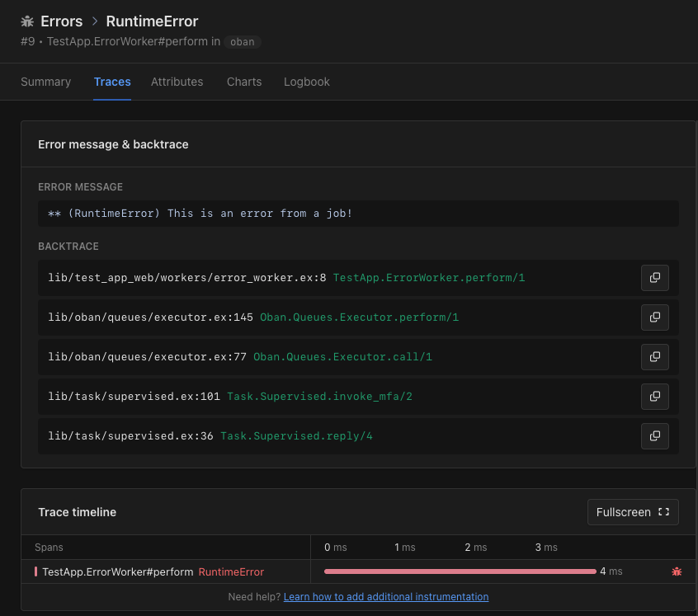This screenshot has height=616, width=698.
Task: Click the bug icon next to Errors
Action: point(27,21)
